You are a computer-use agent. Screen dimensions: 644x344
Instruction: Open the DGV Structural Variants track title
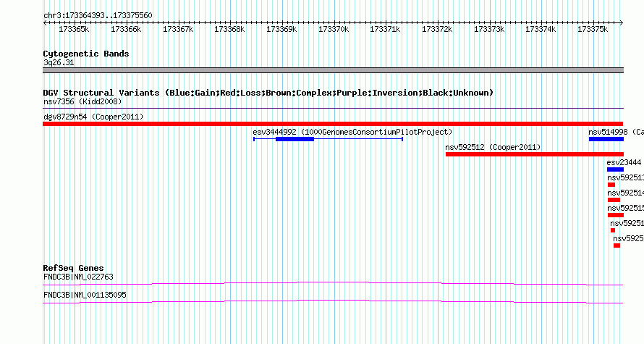click(x=268, y=93)
